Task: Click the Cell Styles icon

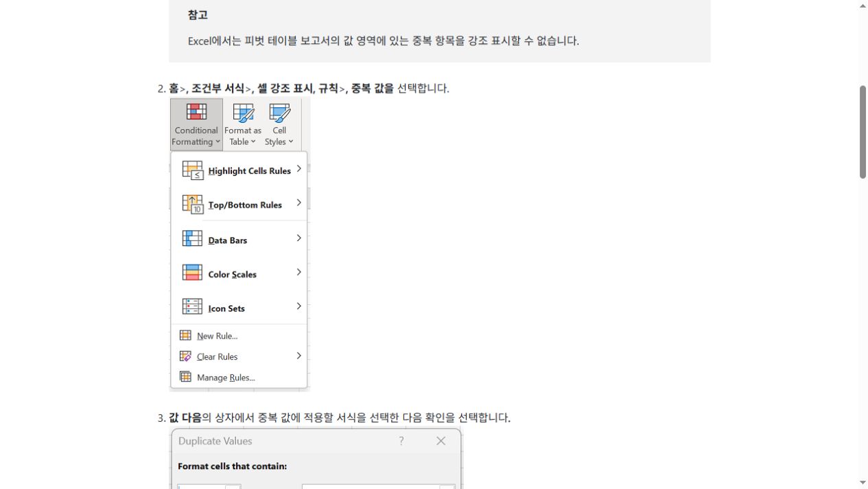Action: click(279, 113)
